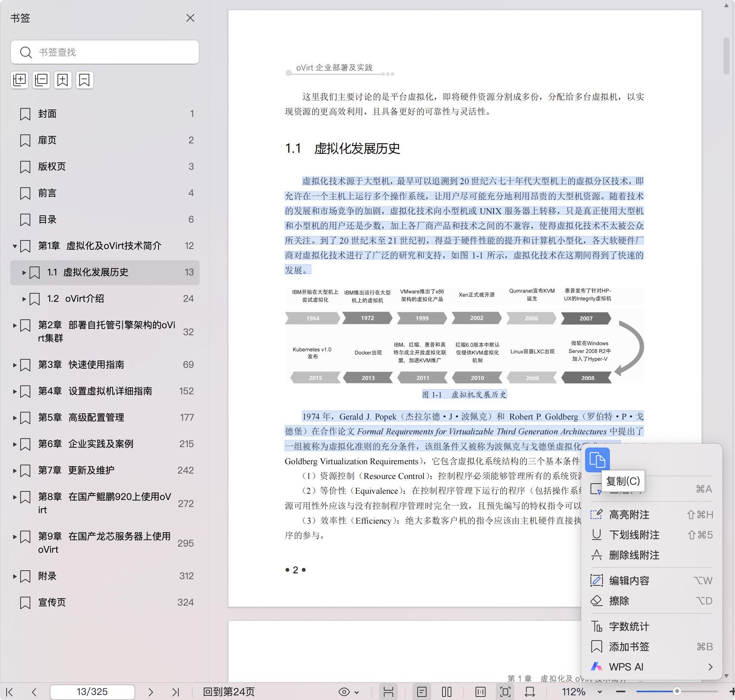Toggle two-page view mode
Screen dimensions: 735x700
pos(447,692)
